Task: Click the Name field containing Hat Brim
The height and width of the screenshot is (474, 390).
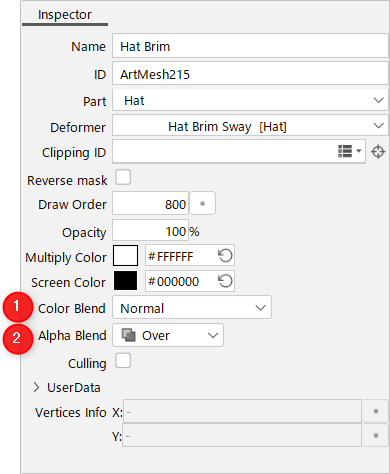Action: 250,46
